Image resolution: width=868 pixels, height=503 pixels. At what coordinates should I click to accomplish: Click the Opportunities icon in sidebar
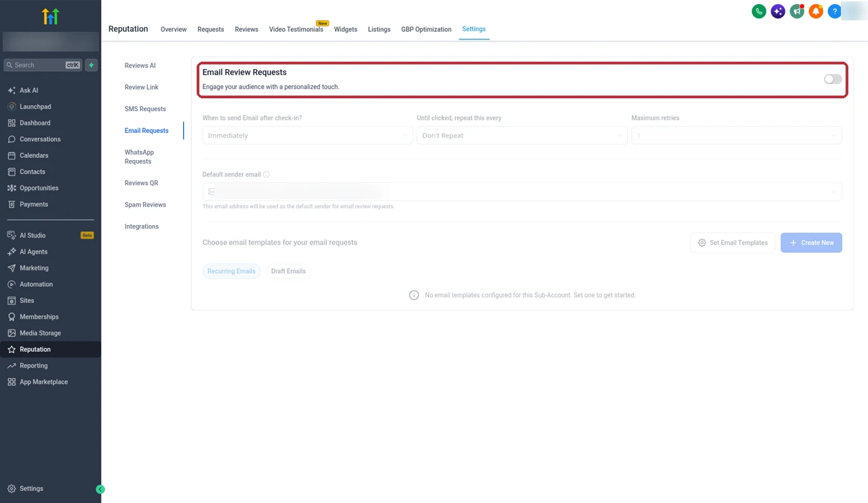(x=12, y=188)
